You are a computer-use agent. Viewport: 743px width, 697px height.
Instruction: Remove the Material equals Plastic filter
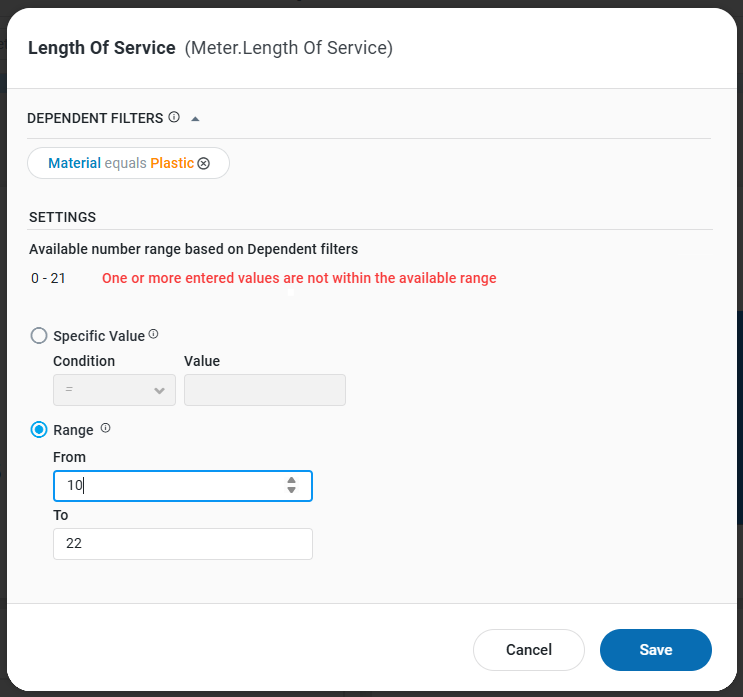click(204, 163)
